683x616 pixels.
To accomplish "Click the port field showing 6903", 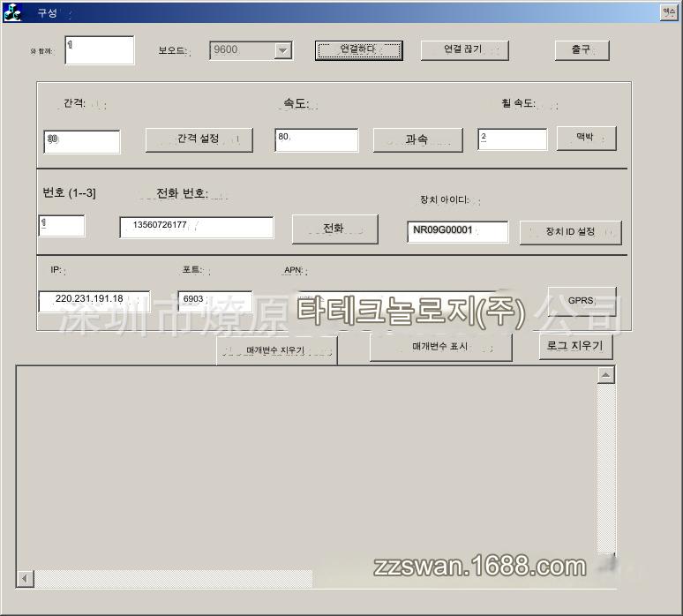I will pyautogui.click(x=214, y=301).
